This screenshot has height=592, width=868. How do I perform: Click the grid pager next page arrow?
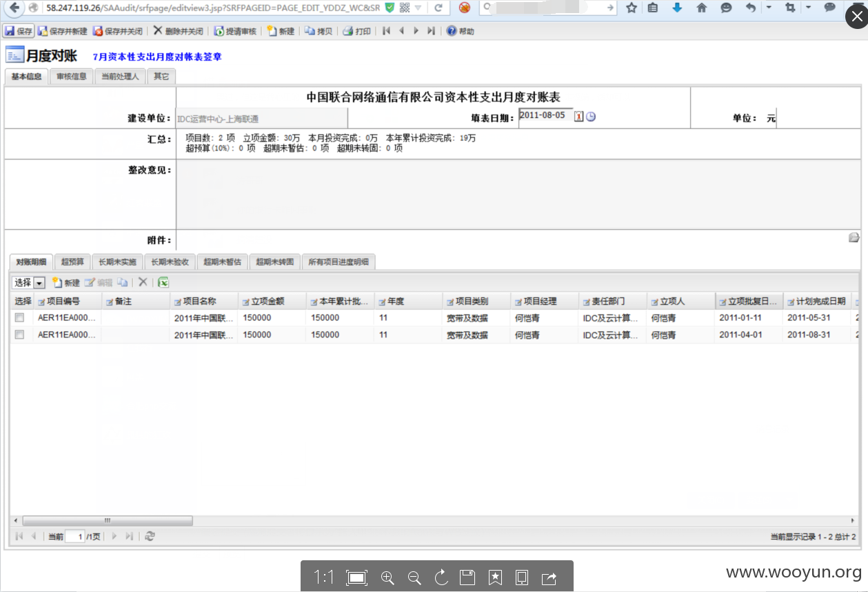coord(114,536)
